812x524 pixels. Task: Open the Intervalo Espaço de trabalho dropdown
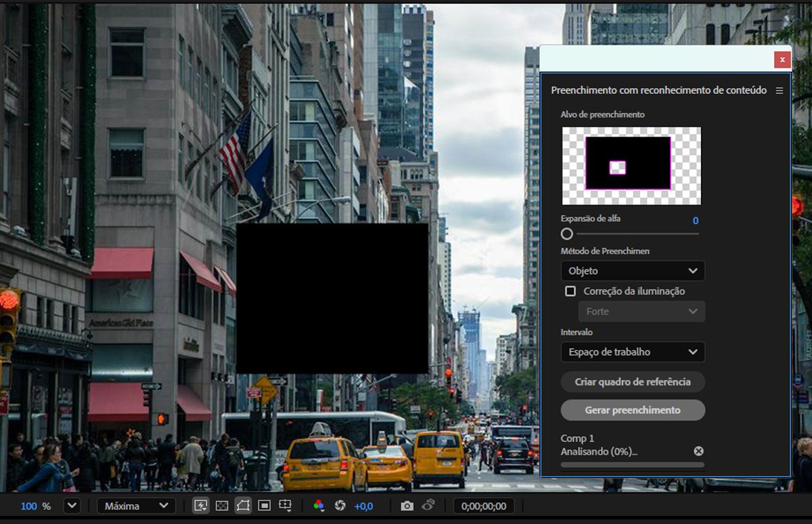(x=633, y=352)
